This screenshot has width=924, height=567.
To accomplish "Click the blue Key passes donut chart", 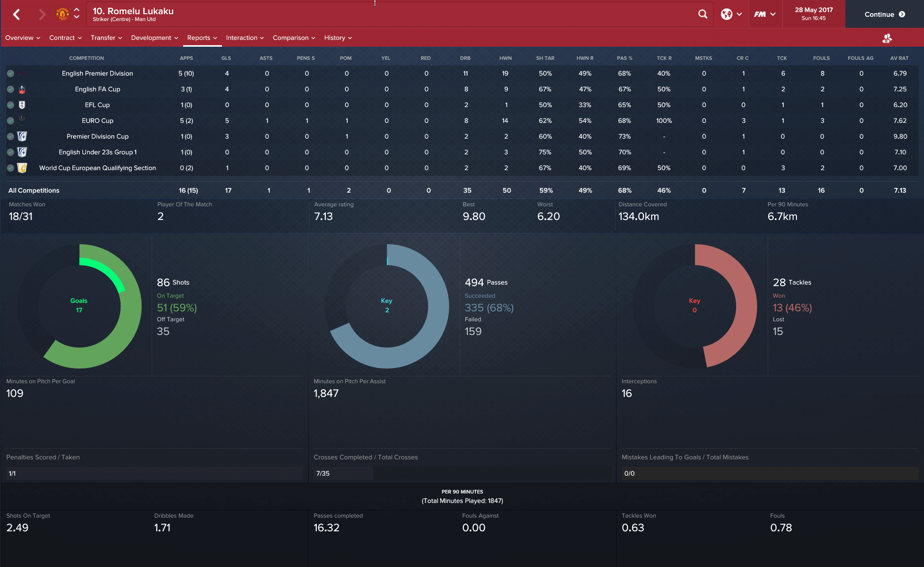I will click(387, 306).
